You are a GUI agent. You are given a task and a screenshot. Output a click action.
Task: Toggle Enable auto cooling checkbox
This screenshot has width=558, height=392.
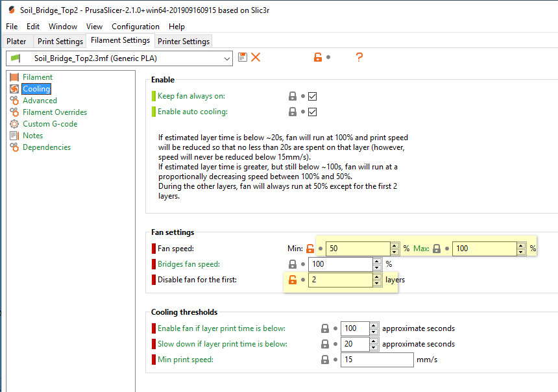click(313, 112)
